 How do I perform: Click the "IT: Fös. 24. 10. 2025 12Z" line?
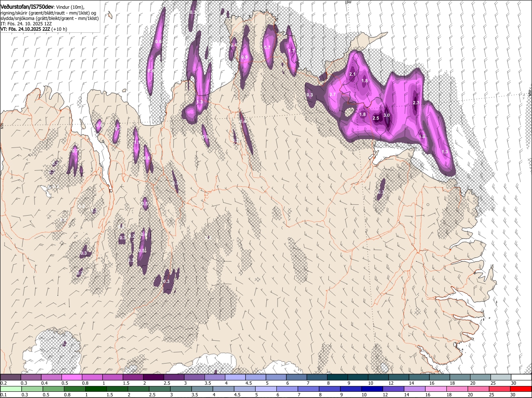coord(26,24)
